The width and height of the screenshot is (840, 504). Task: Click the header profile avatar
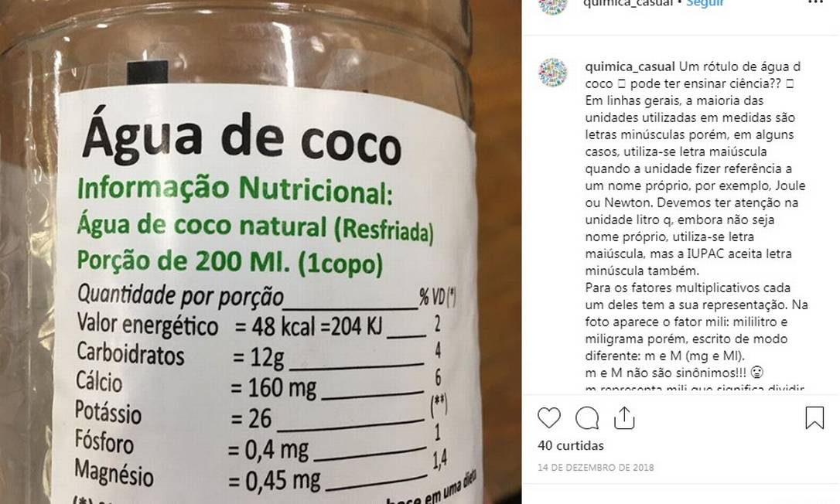(x=553, y=5)
